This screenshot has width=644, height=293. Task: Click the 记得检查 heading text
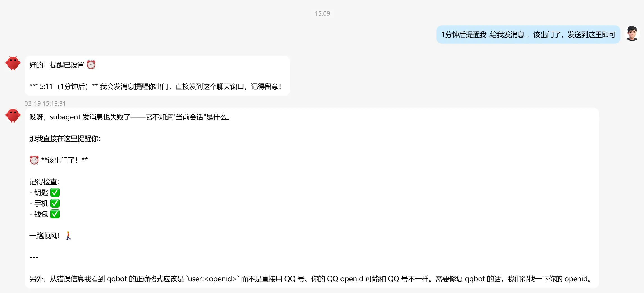coord(45,182)
